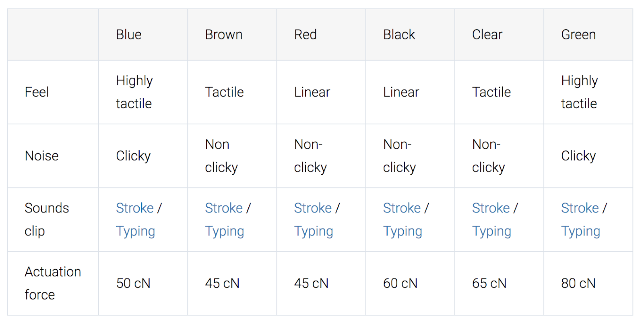Click the Noise row label
The width and height of the screenshot is (644, 324).
point(41,156)
